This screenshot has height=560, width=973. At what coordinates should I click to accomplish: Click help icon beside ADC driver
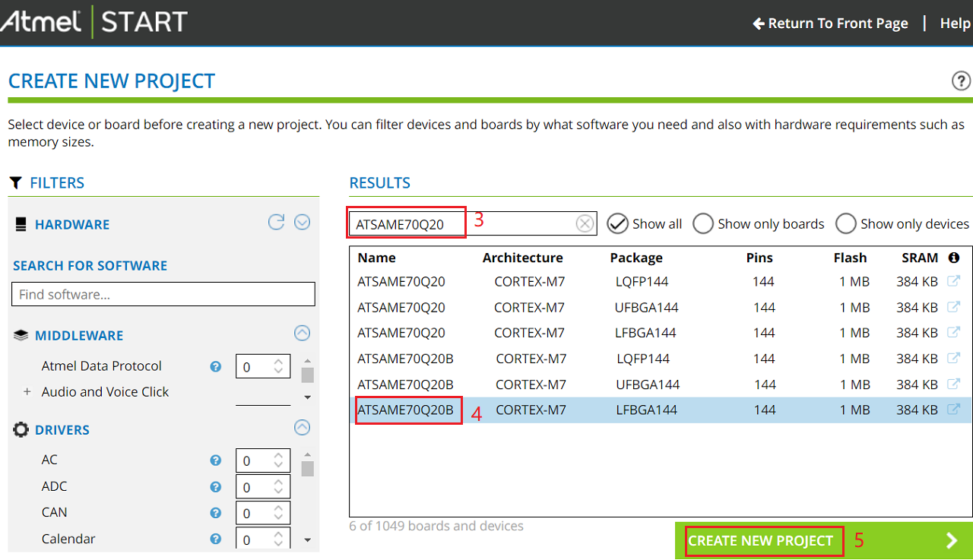click(216, 487)
